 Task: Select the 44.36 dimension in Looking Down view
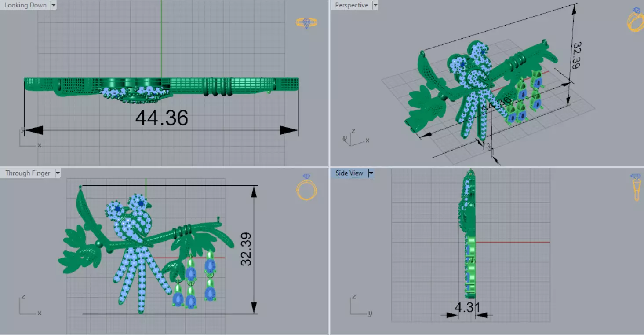pos(162,118)
